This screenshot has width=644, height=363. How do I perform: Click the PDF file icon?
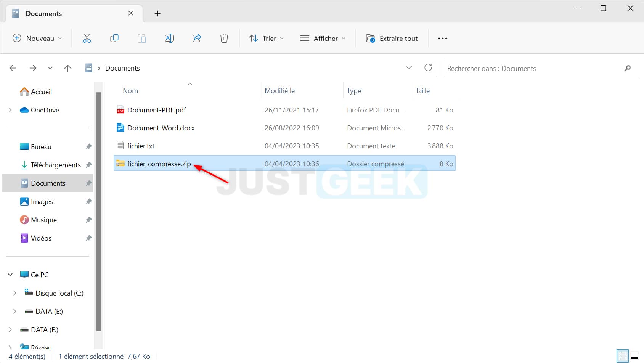point(120,110)
